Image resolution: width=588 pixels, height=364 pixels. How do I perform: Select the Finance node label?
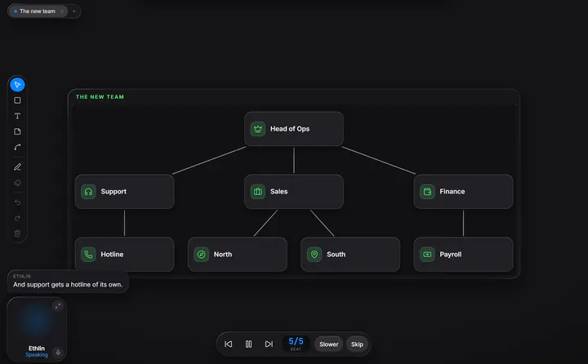(x=452, y=192)
